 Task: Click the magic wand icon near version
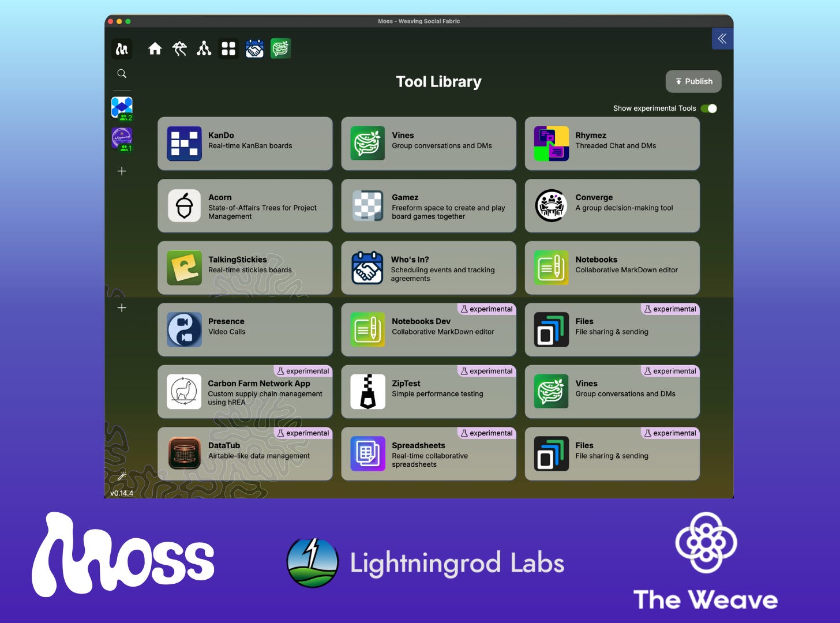click(x=122, y=476)
